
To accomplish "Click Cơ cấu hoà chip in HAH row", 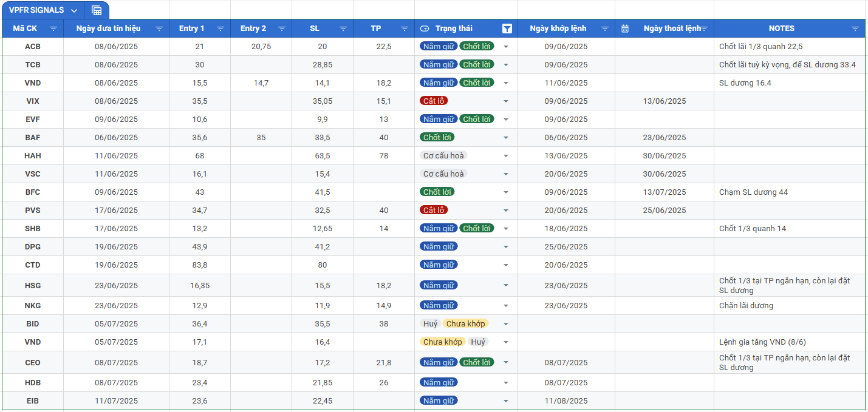I will click(x=443, y=155).
